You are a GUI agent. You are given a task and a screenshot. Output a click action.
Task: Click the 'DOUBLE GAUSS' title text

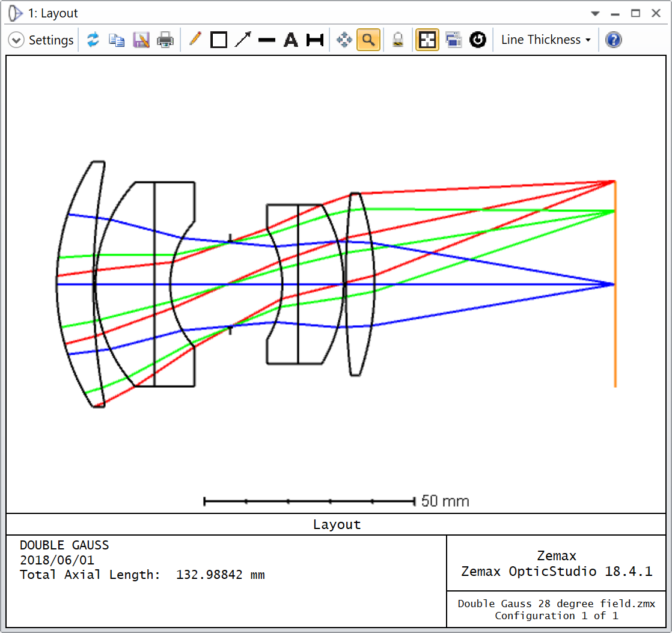click(64, 545)
